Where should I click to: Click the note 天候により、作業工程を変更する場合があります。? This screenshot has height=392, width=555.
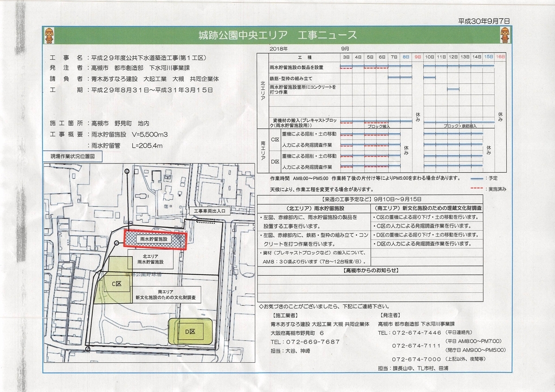322,189
